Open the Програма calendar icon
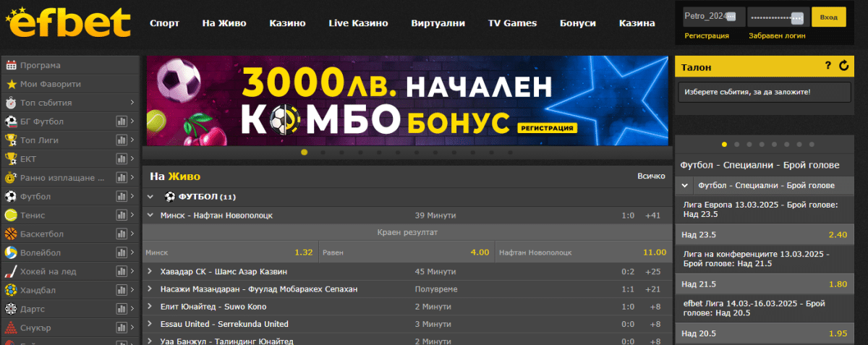Viewport: 868px width, 345px height. click(12, 65)
